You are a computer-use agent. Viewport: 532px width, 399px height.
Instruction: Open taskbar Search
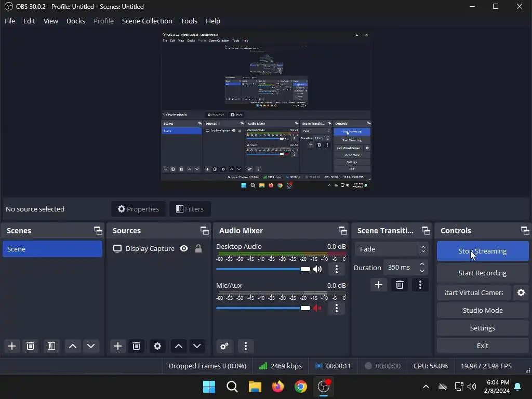pyautogui.click(x=232, y=387)
